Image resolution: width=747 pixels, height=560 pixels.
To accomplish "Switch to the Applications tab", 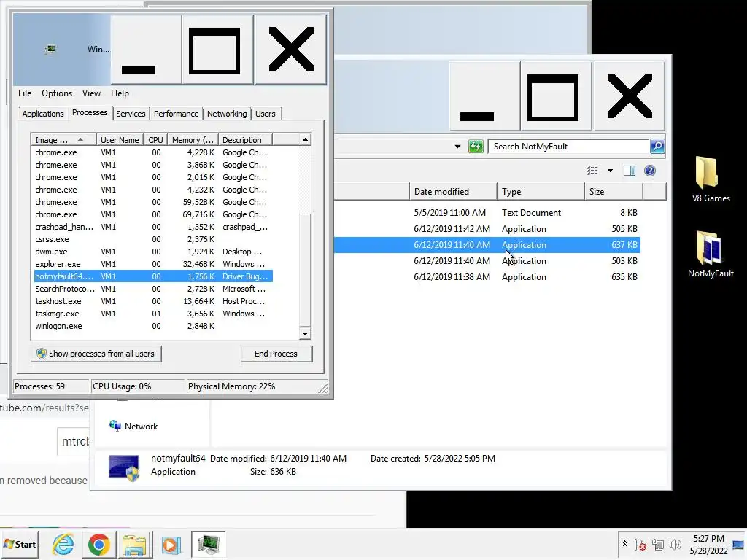I will click(x=43, y=114).
